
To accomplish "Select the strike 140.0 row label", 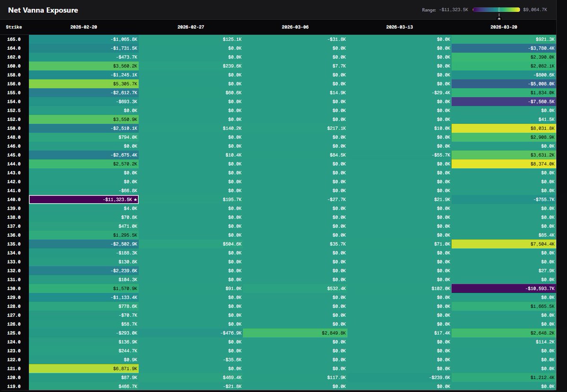I will (14, 199).
